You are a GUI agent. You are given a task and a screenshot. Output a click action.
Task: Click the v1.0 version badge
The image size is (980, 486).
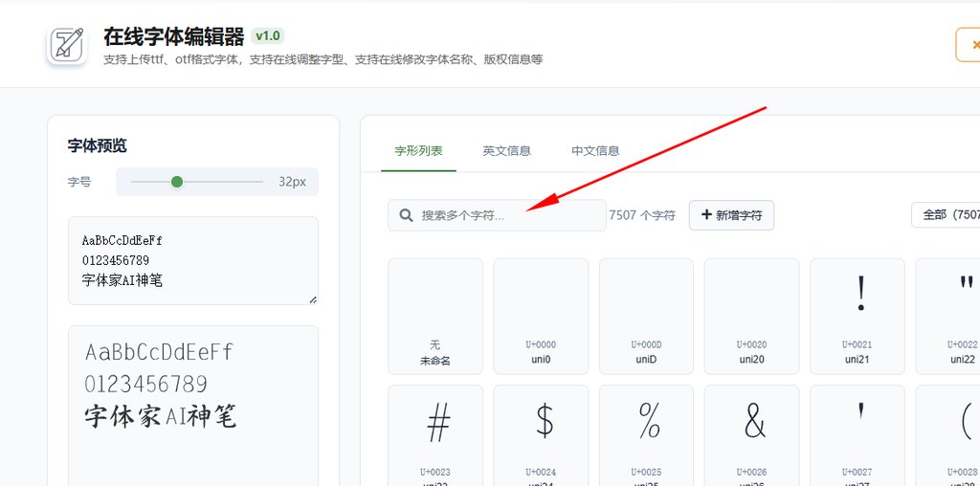pos(268,35)
